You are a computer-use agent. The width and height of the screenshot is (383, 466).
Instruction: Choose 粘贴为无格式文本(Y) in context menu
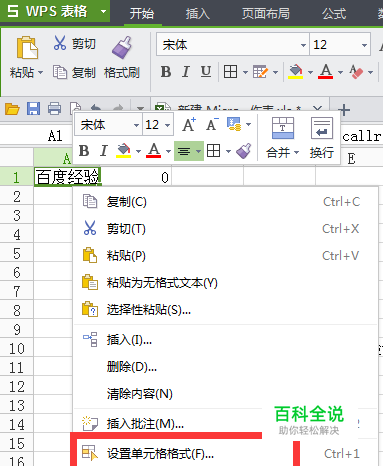(x=225, y=283)
